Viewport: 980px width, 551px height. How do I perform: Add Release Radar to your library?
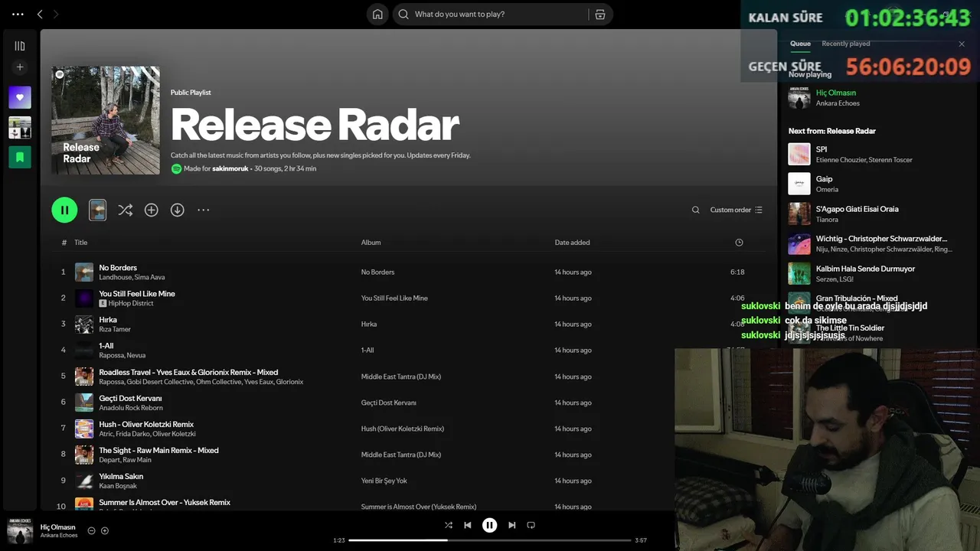[x=152, y=210]
